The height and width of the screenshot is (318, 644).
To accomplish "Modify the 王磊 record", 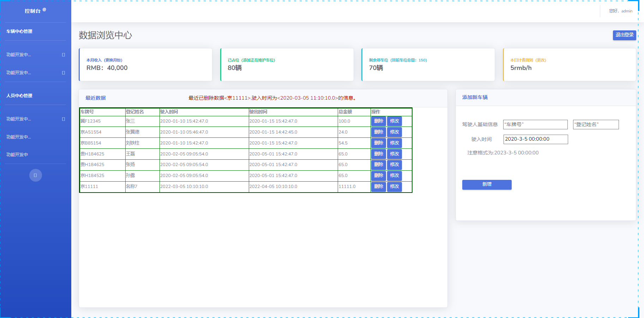I will 394,154.
